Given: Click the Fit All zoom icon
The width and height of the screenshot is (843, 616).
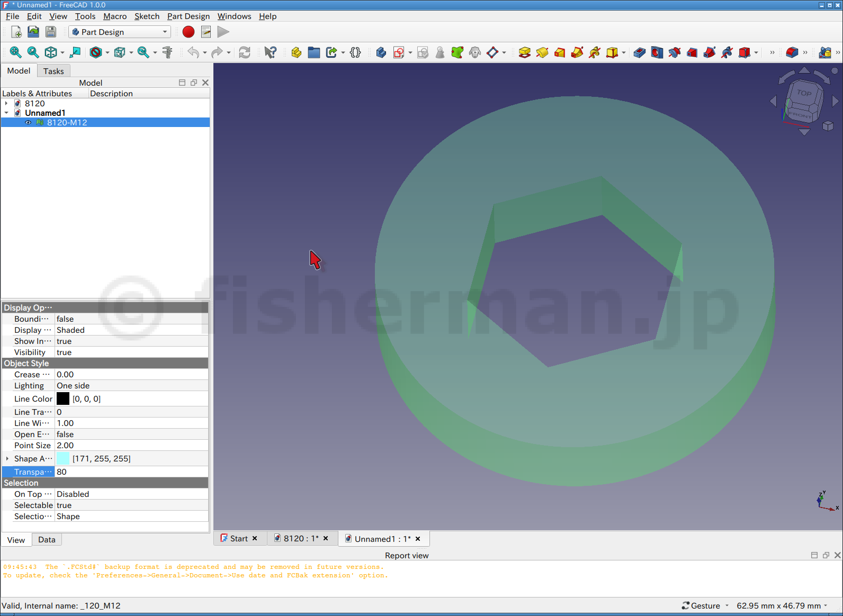Looking at the screenshot, I should (x=15, y=52).
